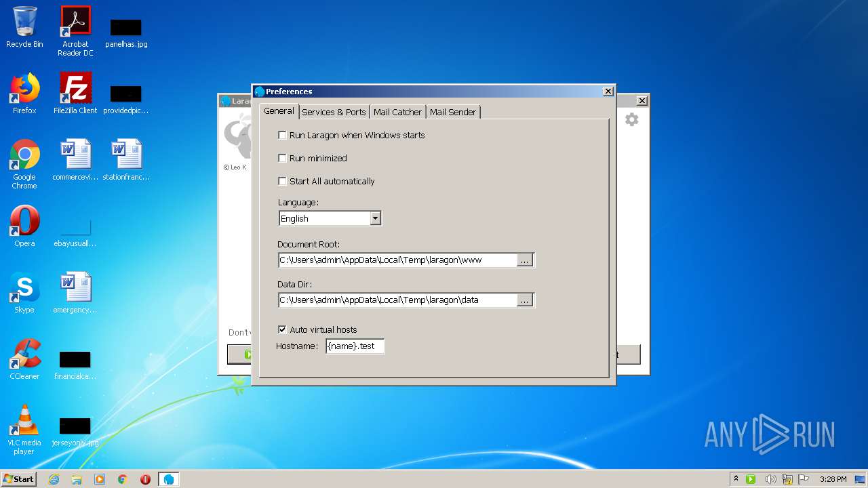Open Laragon settings gear icon
Screen dimensions: 868x488
click(631, 120)
